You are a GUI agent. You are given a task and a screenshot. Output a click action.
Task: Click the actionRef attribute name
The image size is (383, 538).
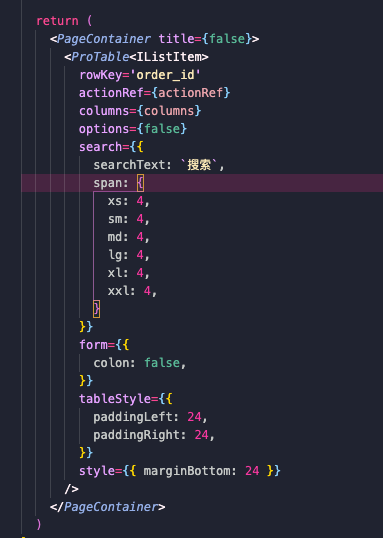coord(111,93)
